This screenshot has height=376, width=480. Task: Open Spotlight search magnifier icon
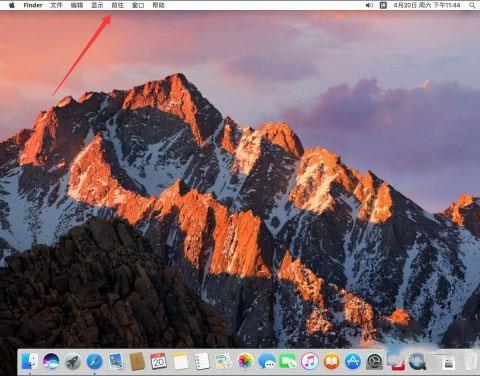pos(472,5)
